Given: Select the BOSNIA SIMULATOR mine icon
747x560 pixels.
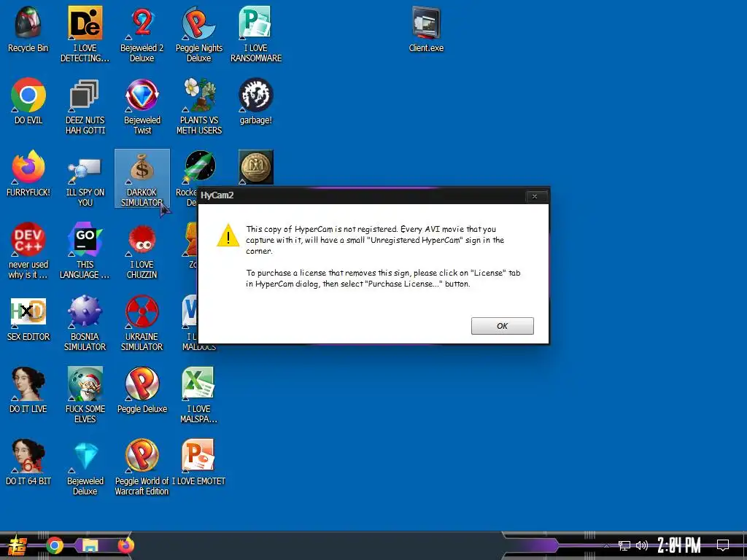Looking at the screenshot, I should click(85, 323).
